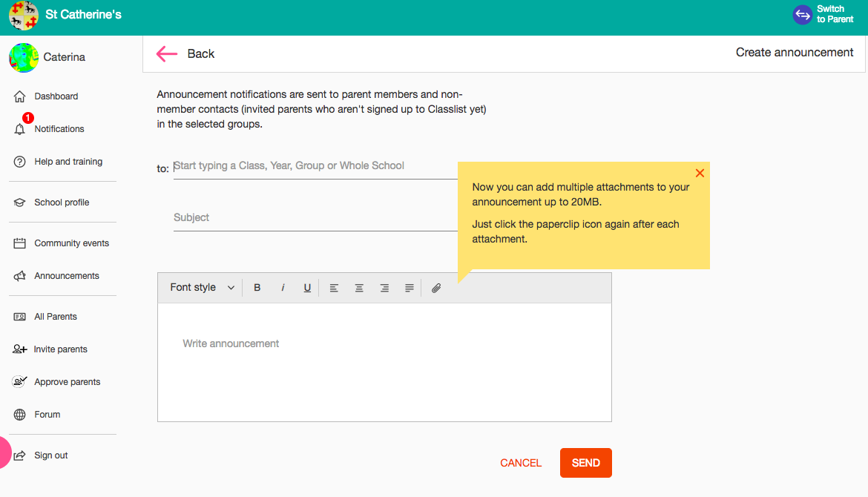The image size is (868, 497).
Task: Click the Notifications bell icon
Action: (19, 129)
